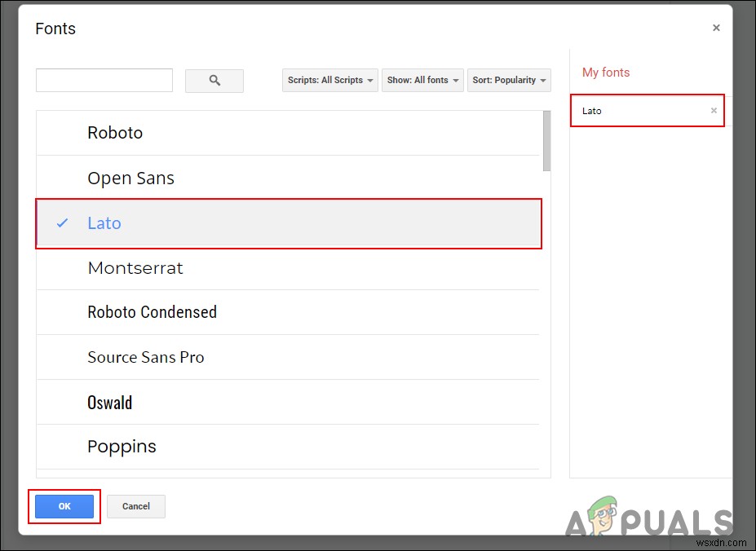This screenshot has height=551, width=756.
Task: Open the Scripts: All Scripts dropdown
Action: [330, 81]
